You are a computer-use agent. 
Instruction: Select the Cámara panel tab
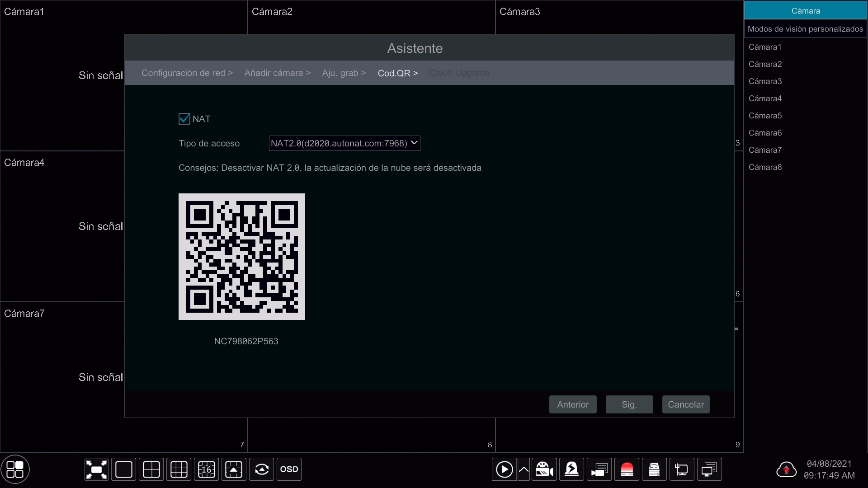(x=806, y=10)
